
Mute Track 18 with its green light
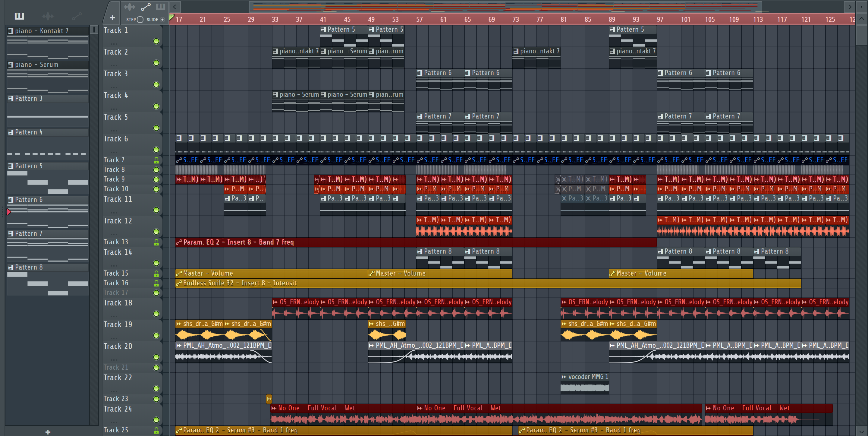click(156, 314)
